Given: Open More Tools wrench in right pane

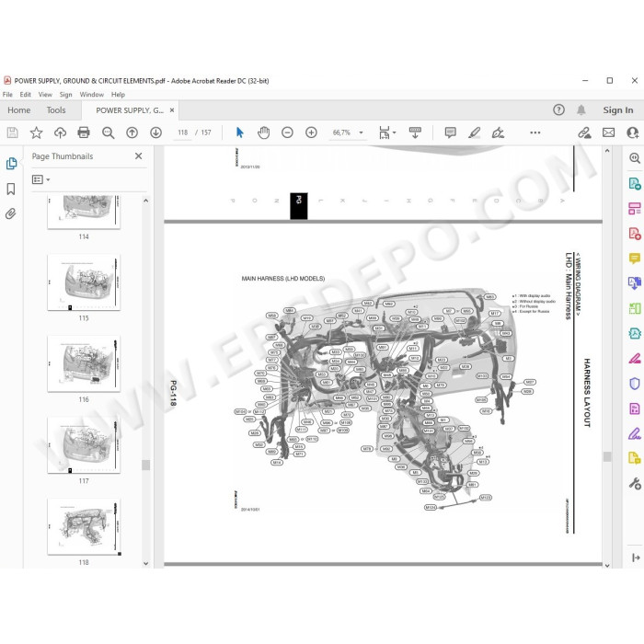Looking at the screenshot, I should point(635,483).
